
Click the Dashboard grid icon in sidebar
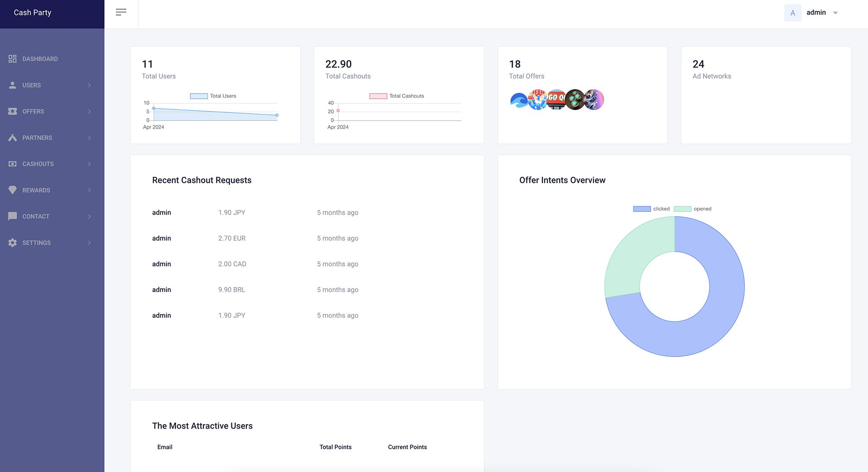[13, 59]
